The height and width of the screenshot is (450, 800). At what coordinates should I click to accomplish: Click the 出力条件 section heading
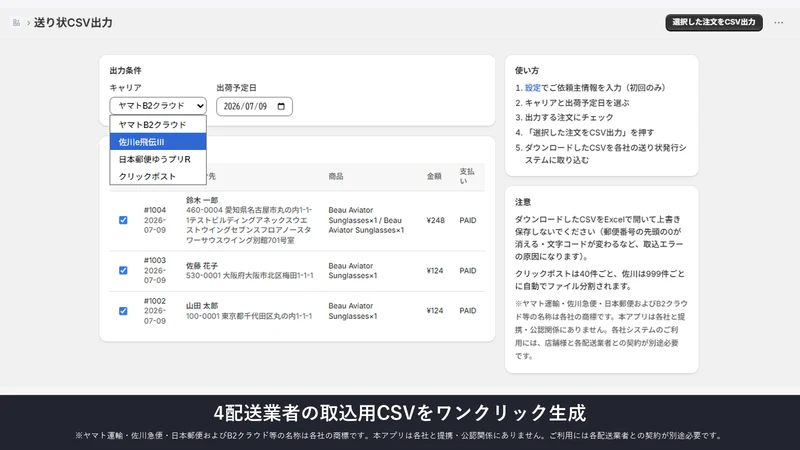pos(126,70)
